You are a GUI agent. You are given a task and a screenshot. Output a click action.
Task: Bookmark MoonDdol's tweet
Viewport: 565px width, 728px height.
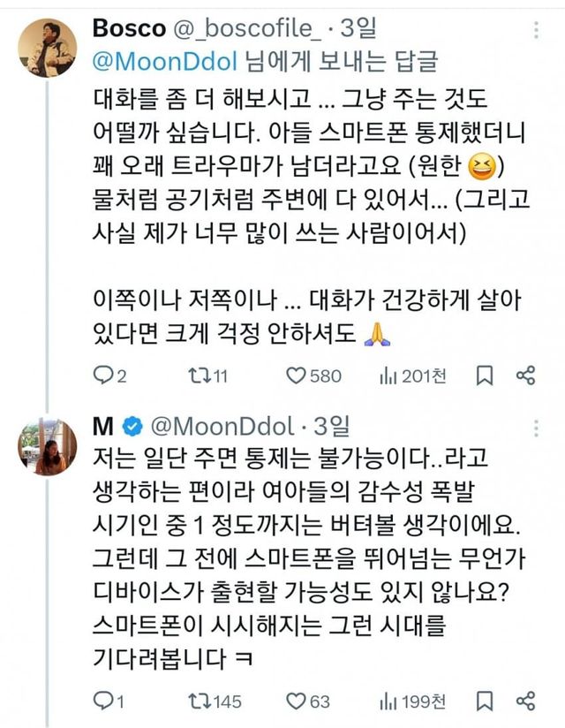[485, 701]
